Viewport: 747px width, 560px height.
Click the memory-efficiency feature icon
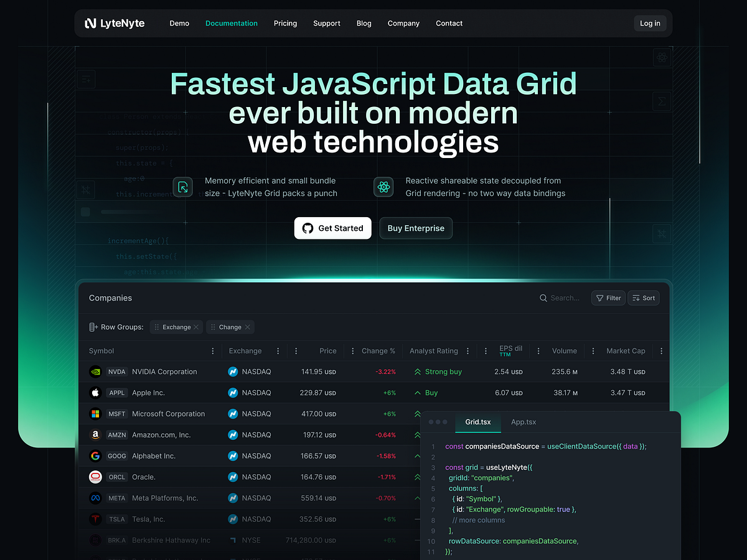pos(182,187)
